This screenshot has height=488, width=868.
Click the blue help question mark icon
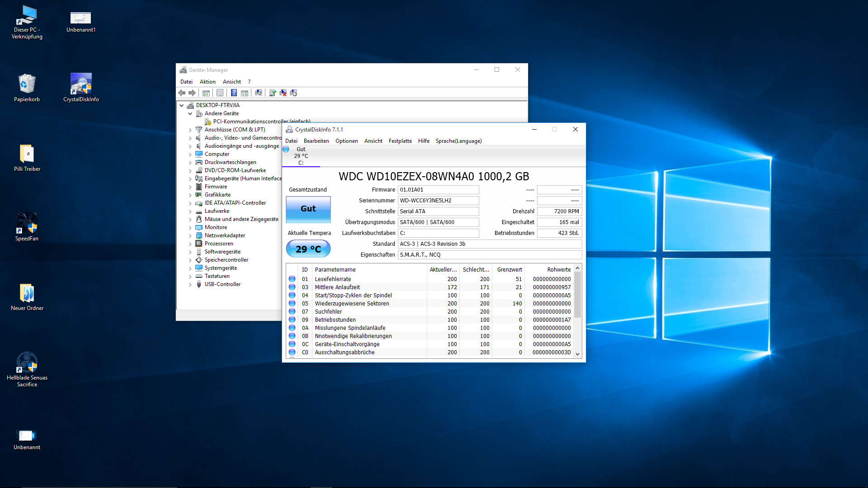[234, 93]
